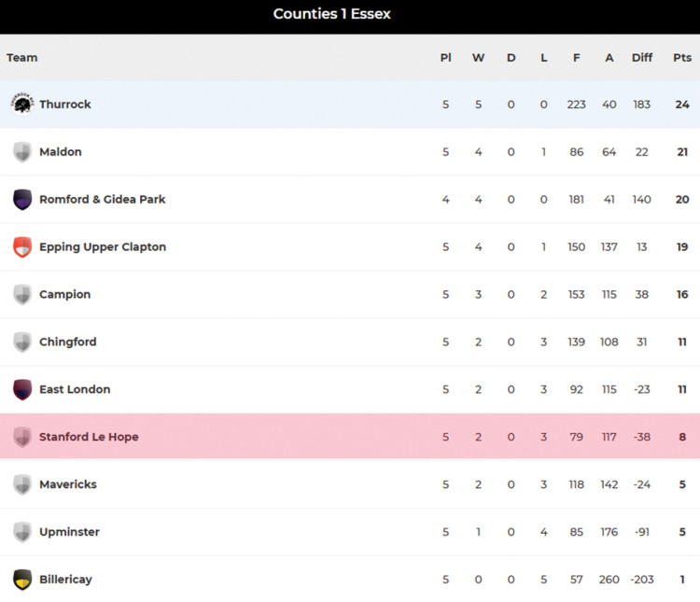The height and width of the screenshot is (602, 700).
Task: Click the East London club crest
Action: 22,389
